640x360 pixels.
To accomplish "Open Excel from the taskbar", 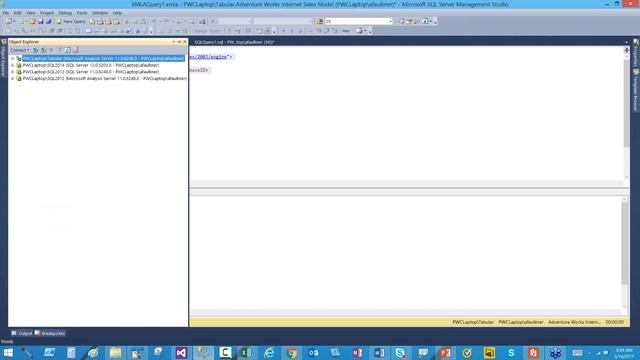I will [x=247, y=353].
